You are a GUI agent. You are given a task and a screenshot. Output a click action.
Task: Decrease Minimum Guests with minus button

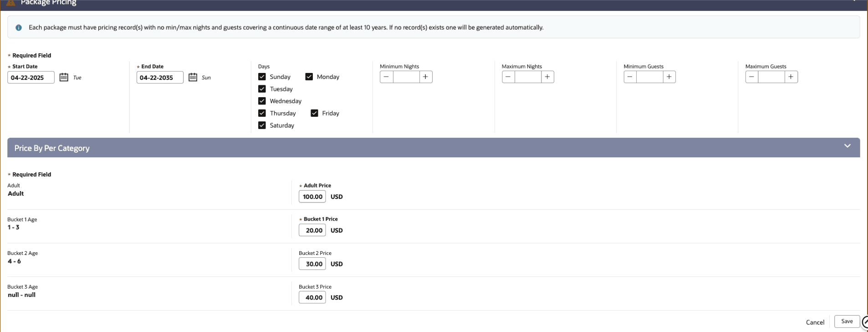tap(630, 77)
